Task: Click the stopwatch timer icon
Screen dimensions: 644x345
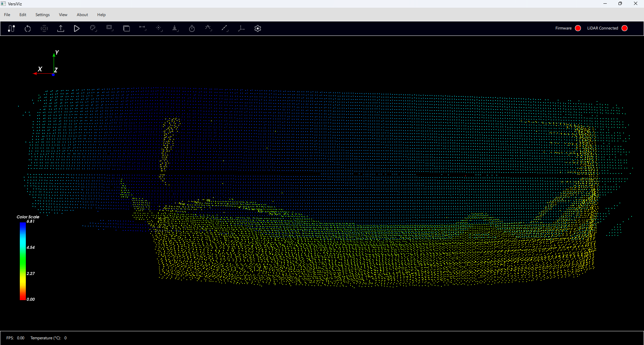Action: point(192,28)
